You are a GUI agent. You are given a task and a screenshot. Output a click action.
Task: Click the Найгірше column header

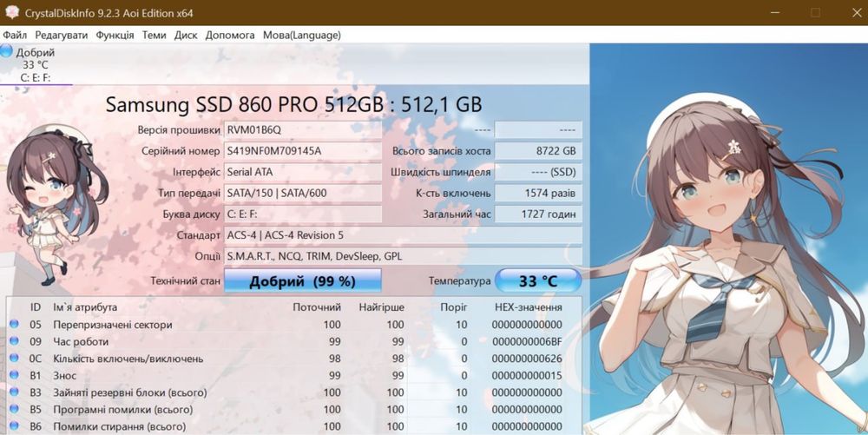(x=381, y=307)
